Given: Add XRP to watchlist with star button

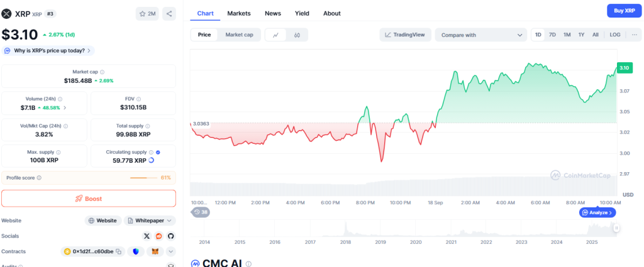Looking at the screenshot, I should (x=147, y=14).
